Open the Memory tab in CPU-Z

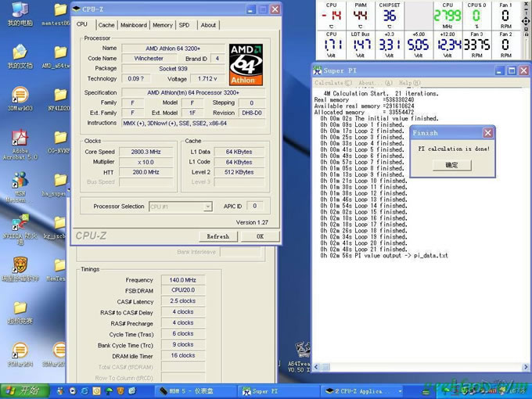(x=163, y=25)
